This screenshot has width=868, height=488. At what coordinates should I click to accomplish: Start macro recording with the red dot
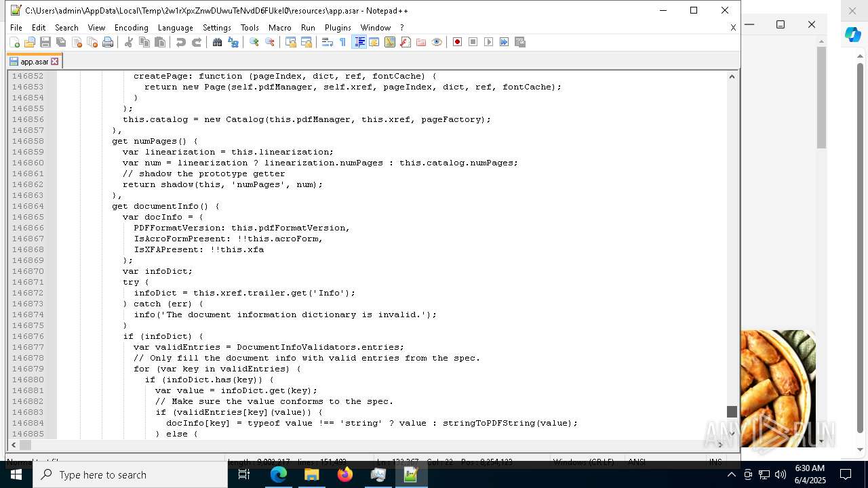[457, 42]
